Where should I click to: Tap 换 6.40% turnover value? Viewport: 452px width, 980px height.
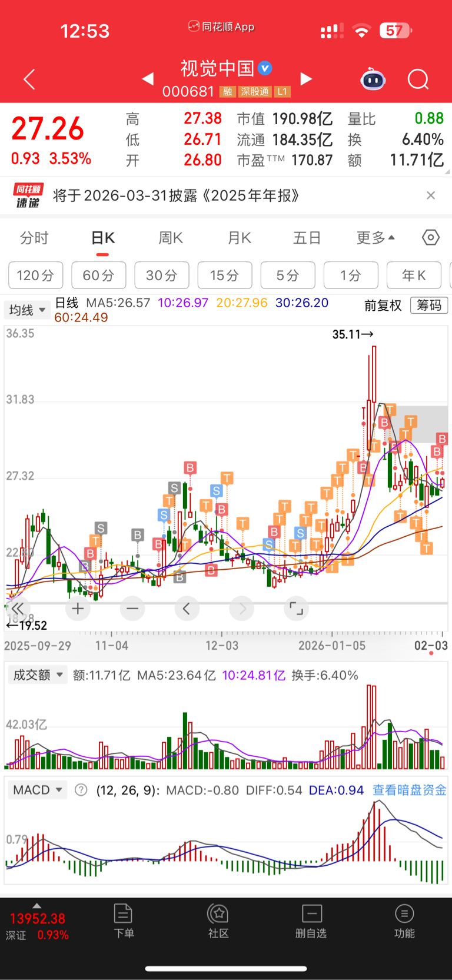423,139
